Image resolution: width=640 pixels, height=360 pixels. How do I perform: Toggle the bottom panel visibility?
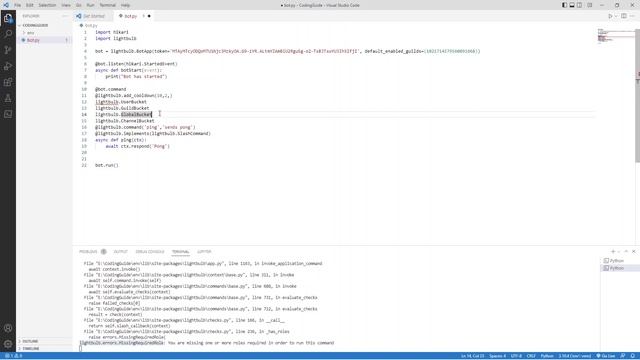tap(572, 5)
